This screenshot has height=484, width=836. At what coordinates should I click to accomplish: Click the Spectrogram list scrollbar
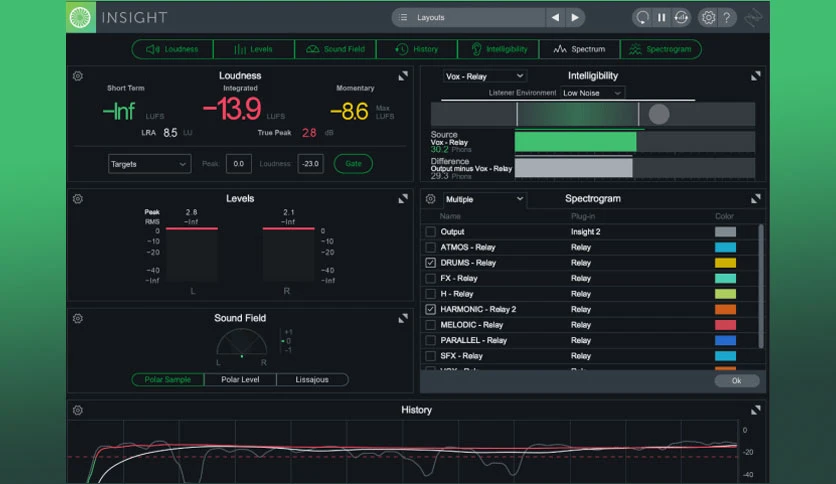(x=761, y=286)
